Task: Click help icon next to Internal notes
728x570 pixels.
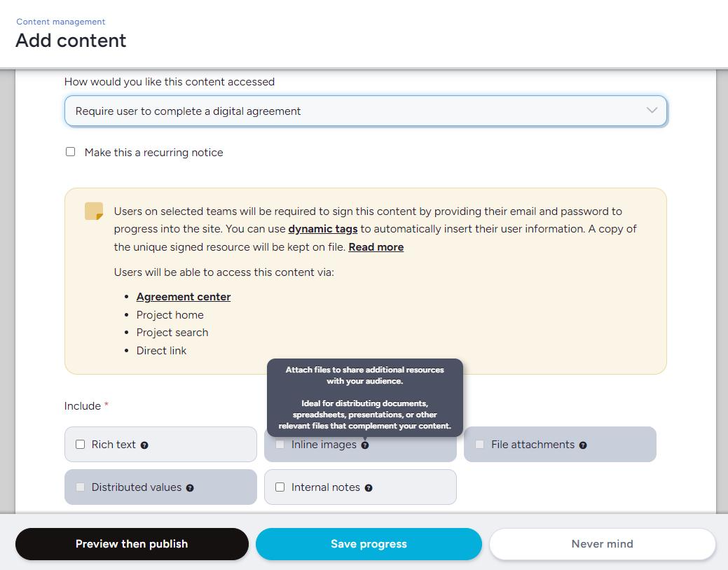Action: pos(369,488)
